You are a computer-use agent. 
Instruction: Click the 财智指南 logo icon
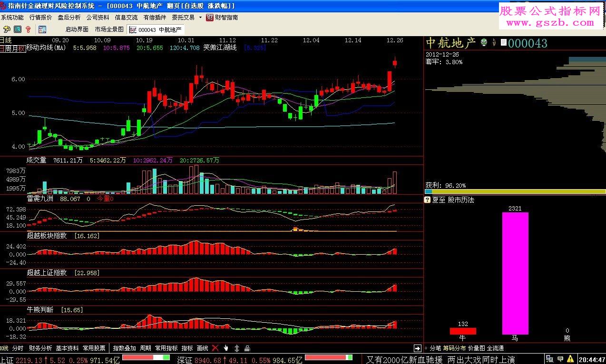point(210,18)
